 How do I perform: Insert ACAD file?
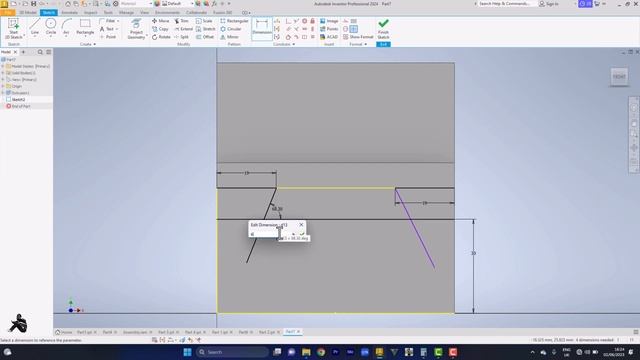tap(329, 37)
